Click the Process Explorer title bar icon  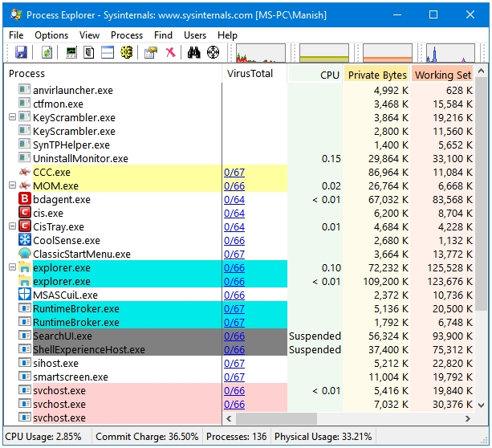coord(16,14)
